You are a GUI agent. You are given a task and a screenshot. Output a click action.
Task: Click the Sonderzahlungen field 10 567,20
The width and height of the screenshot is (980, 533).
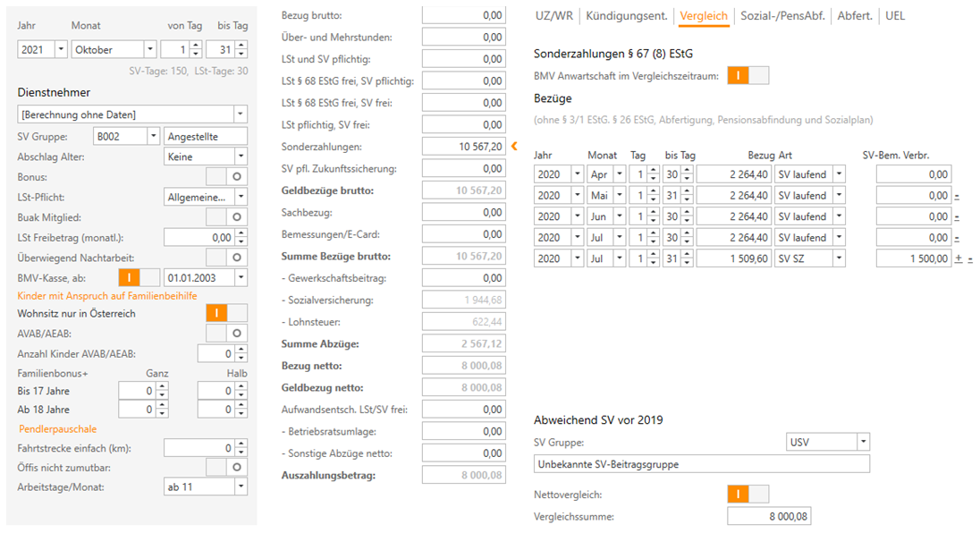[464, 146]
